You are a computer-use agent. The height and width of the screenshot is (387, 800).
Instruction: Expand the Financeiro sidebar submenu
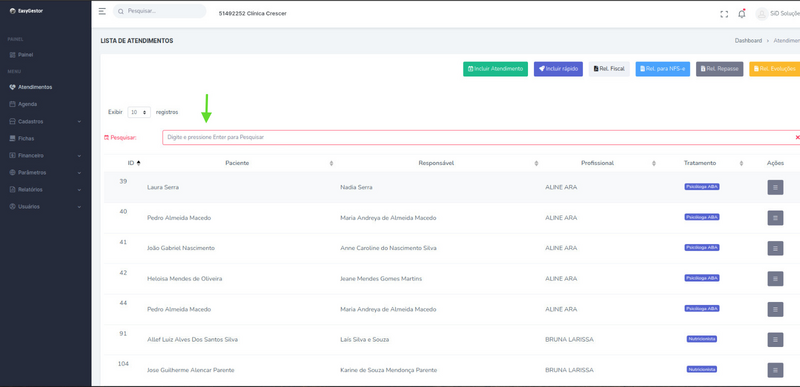tap(45, 156)
